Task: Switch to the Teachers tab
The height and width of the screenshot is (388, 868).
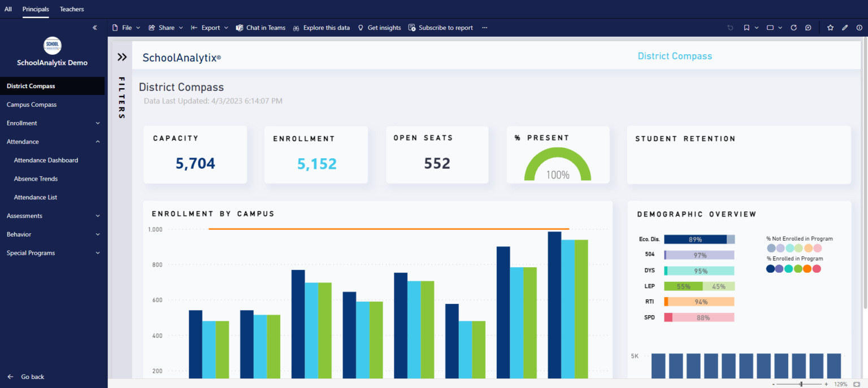Action: click(72, 9)
